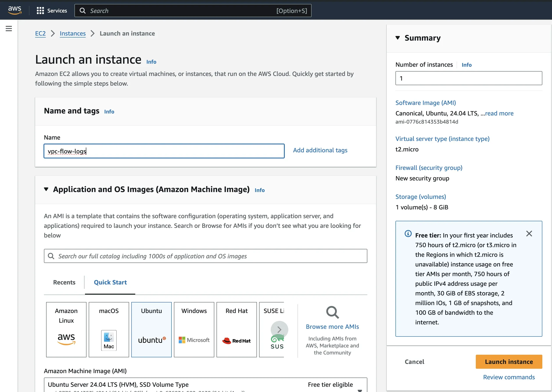Focus the AMI catalog search field

click(206, 256)
